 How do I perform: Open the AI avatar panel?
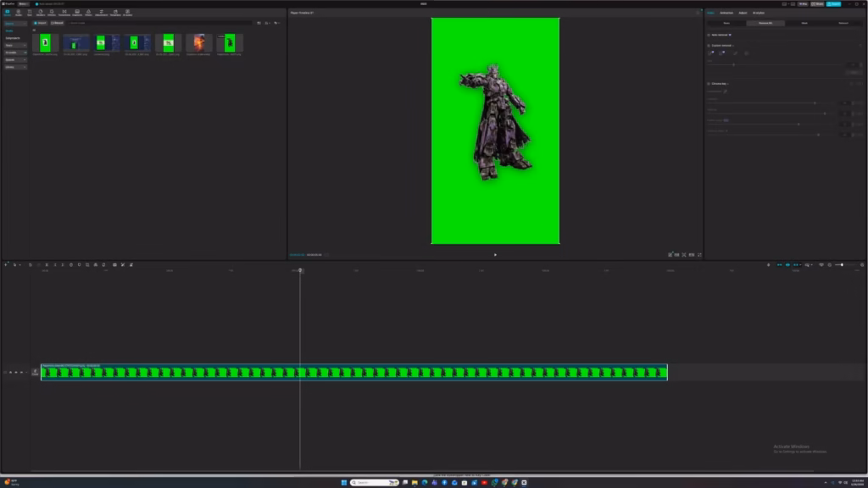coord(127,12)
